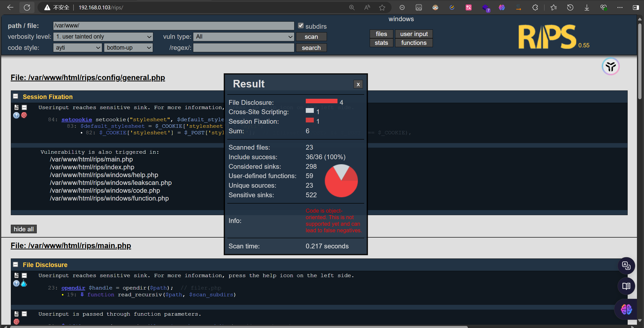Viewport: 644px width, 328px height.
Task: Click red Session Fixation bar in Result
Action: click(x=310, y=120)
